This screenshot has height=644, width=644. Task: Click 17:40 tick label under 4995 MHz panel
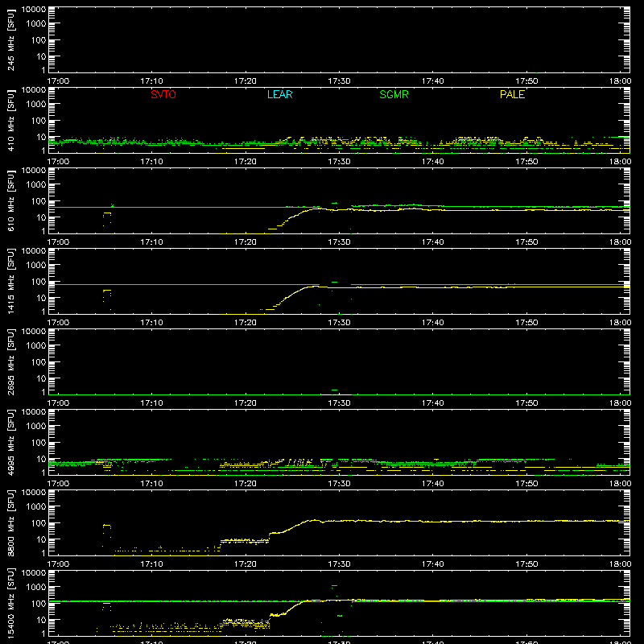(x=433, y=484)
